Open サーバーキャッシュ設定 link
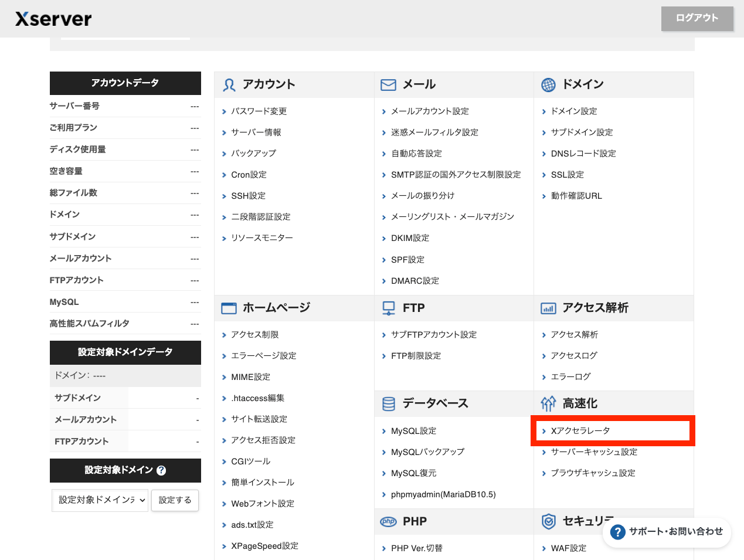The image size is (744, 560). (593, 452)
